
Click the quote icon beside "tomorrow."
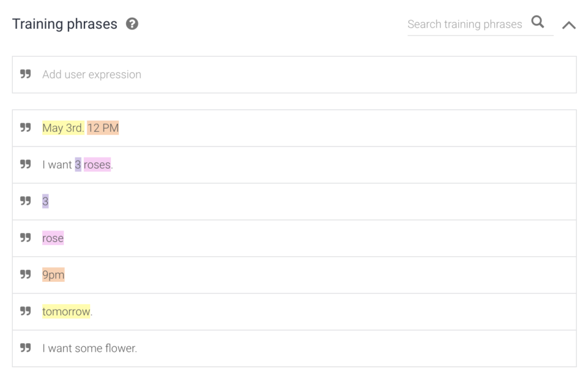[26, 311]
